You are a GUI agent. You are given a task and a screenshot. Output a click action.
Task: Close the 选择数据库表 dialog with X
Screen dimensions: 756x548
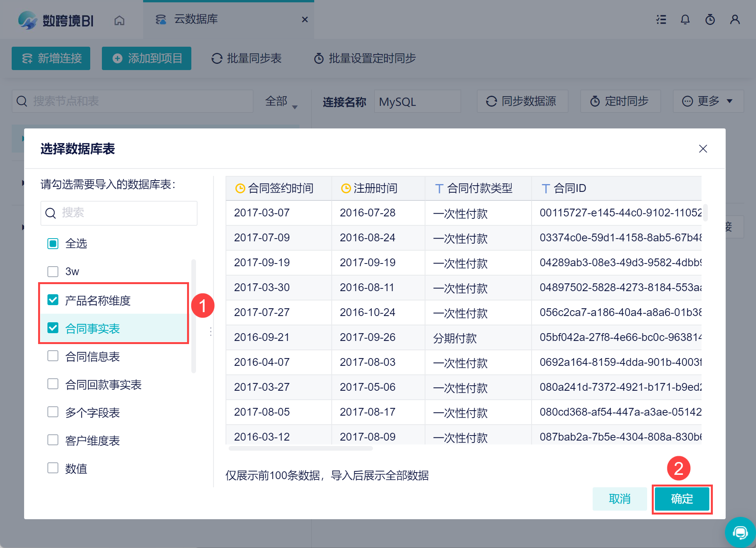[x=703, y=149]
